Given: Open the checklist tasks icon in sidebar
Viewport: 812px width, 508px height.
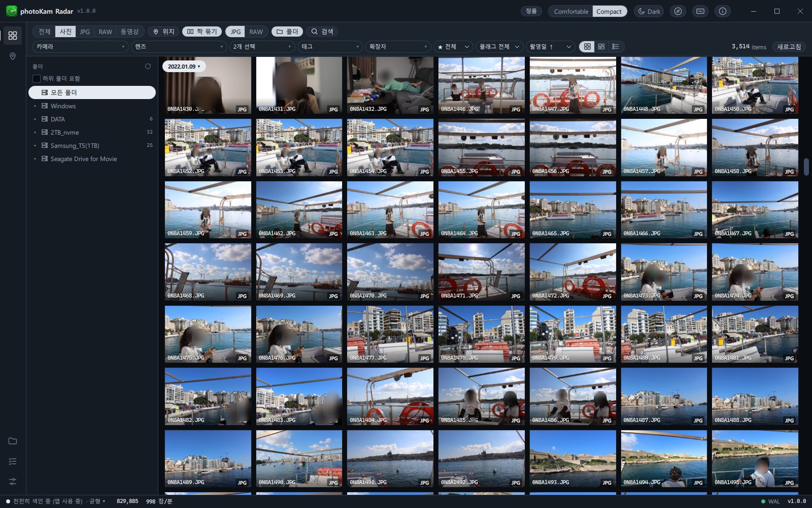Looking at the screenshot, I should [x=13, y=461].
